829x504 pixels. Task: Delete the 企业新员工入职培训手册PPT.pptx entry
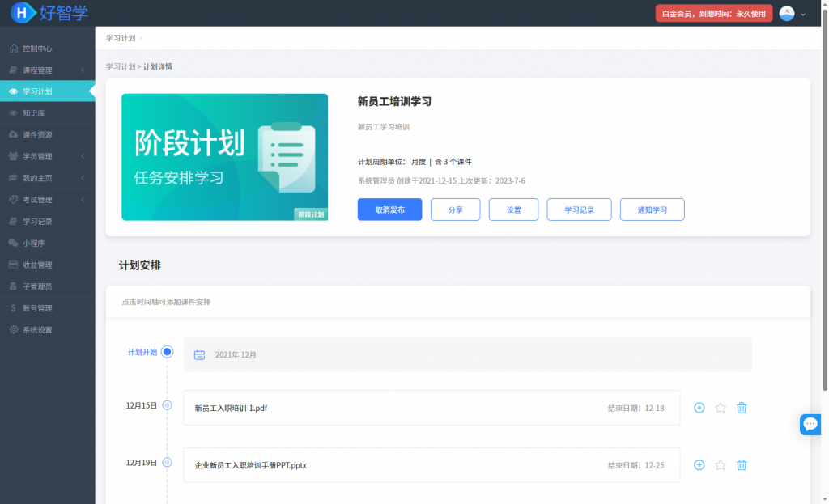pyautogui.click(x=742, y=465)
